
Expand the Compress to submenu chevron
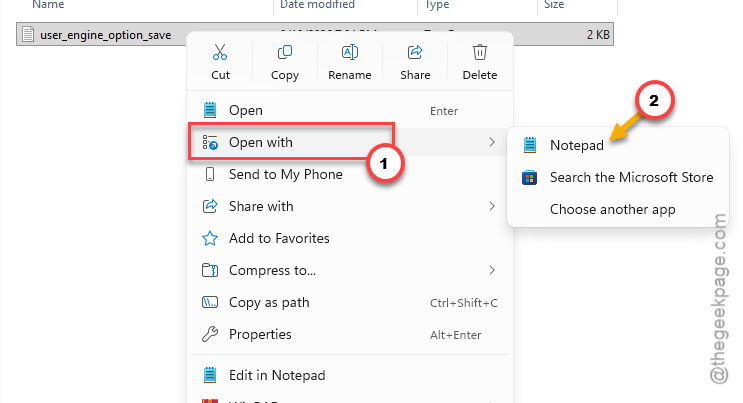tap(492, 270)
